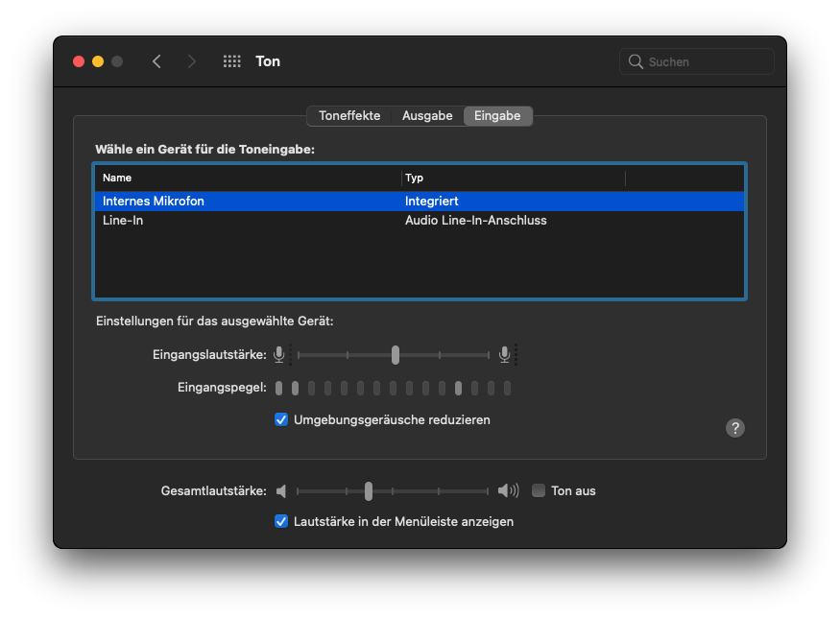The width and height of the screenshot is (840, 619).
Task: Open the show-all preferences grid
Action: pos(231,61)
